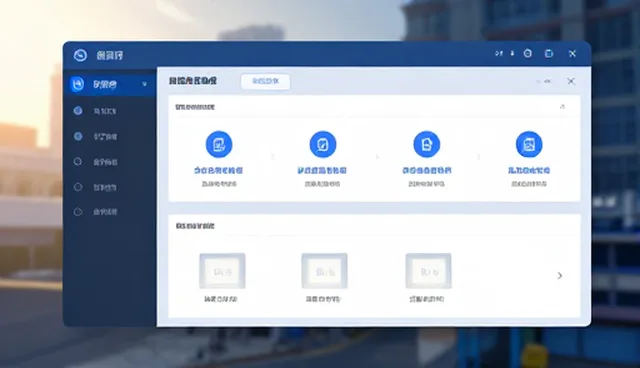Screen dimensions: 640x368
Task: Close the application window with title bar X
Action: point(572,53)
